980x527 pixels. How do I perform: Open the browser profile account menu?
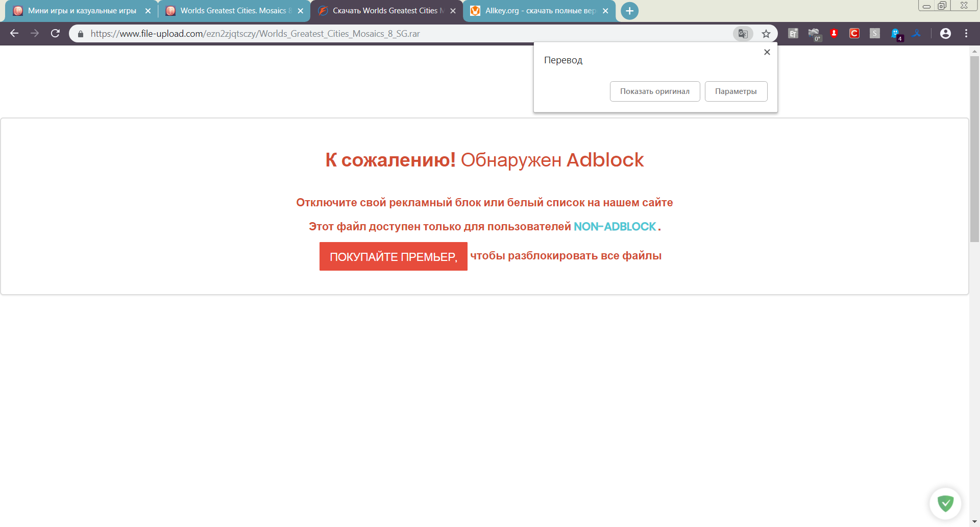tap(945, 34)
